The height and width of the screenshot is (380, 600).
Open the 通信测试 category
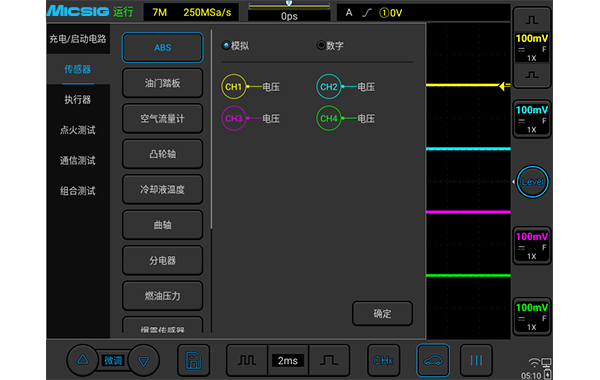click(78, 160)
